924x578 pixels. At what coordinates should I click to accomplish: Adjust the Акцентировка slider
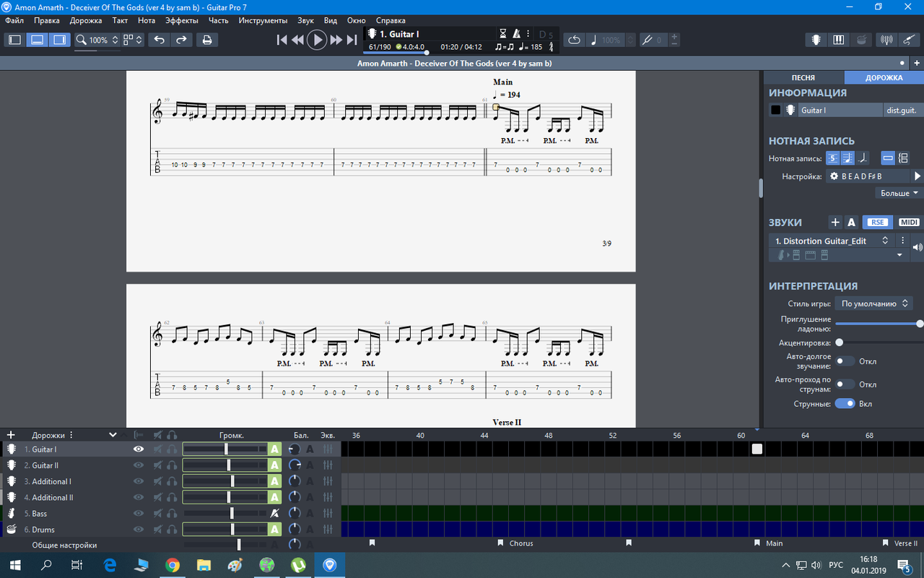tap(879, 342)
